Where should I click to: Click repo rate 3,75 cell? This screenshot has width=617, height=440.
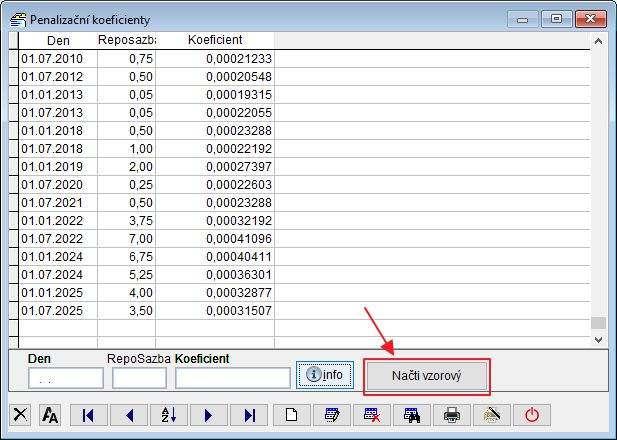[127, 221]
